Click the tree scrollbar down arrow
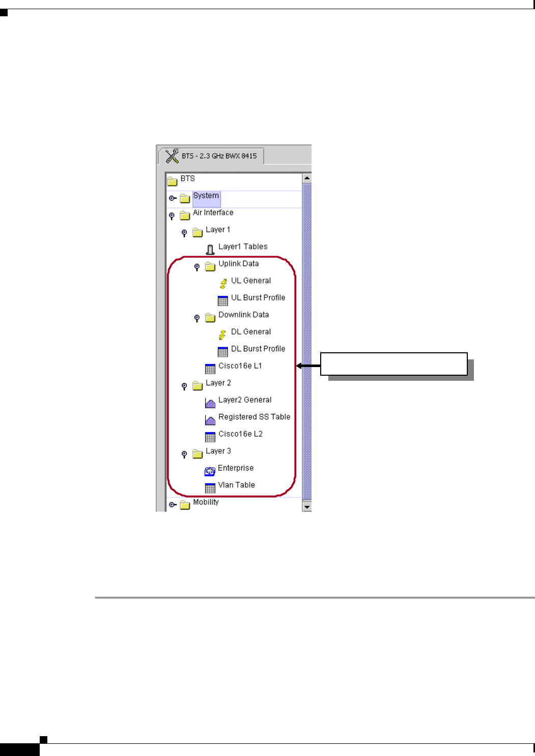The height and width of the screenshot is (756, 535). click(x=307, y=507)
